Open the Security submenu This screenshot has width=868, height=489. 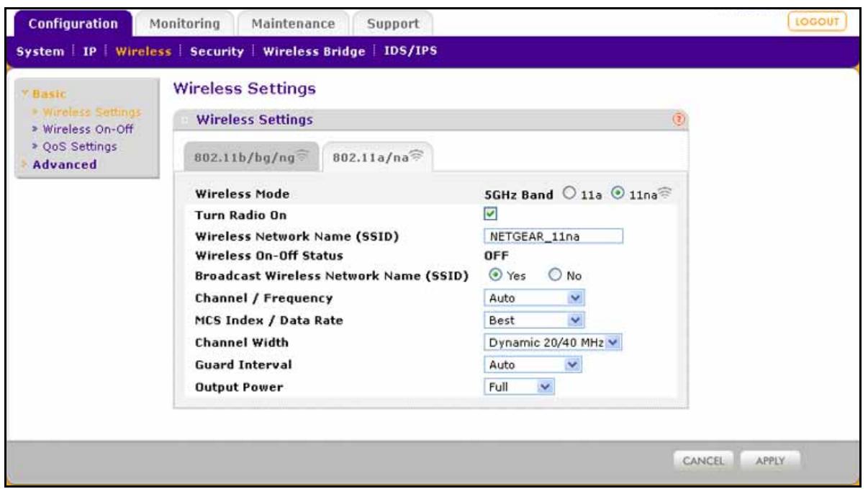[x=218, y=50]
